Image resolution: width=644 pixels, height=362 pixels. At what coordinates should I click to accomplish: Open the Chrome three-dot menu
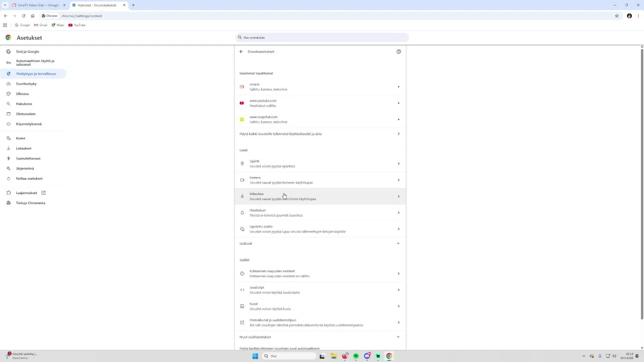coord(638,16)
